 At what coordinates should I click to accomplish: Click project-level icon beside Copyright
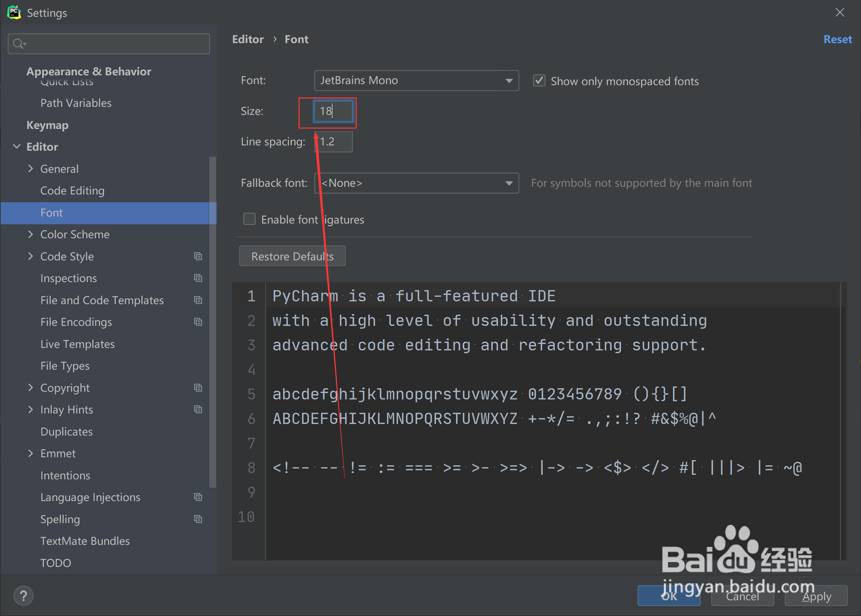click(198, 388)
